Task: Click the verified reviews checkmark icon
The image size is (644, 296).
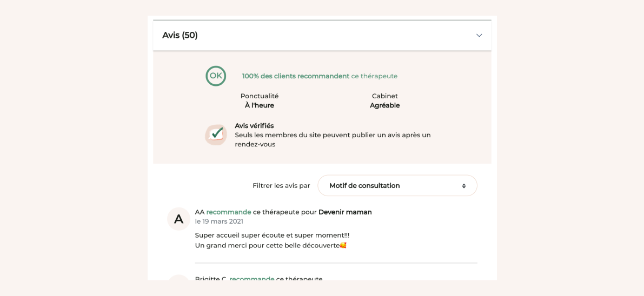Action: click(x=216, y=134)
